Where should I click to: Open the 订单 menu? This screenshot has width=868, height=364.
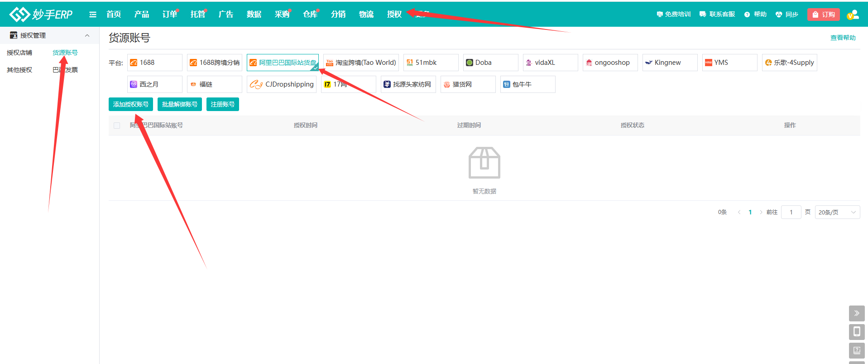[x=170, y=15]
